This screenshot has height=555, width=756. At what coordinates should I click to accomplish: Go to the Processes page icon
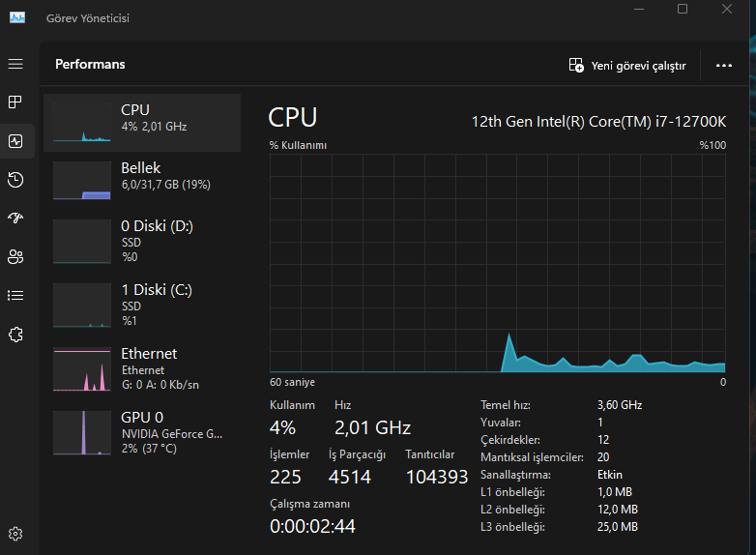pyautogui.click(x=15, y=102)
